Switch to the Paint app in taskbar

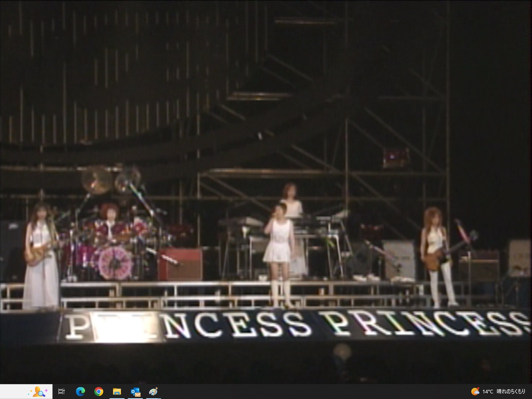(153, 391)
